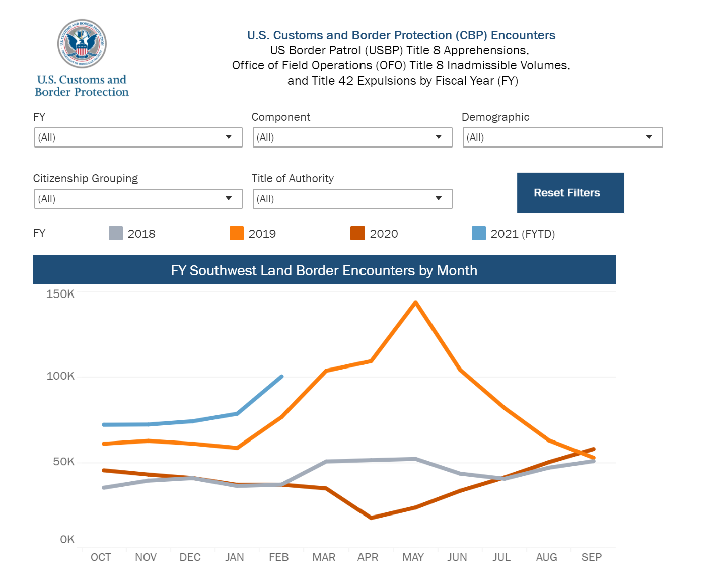Click the 2020 line low point at April
The height and width of the screenshot is (588, 720).
(371, 518)
